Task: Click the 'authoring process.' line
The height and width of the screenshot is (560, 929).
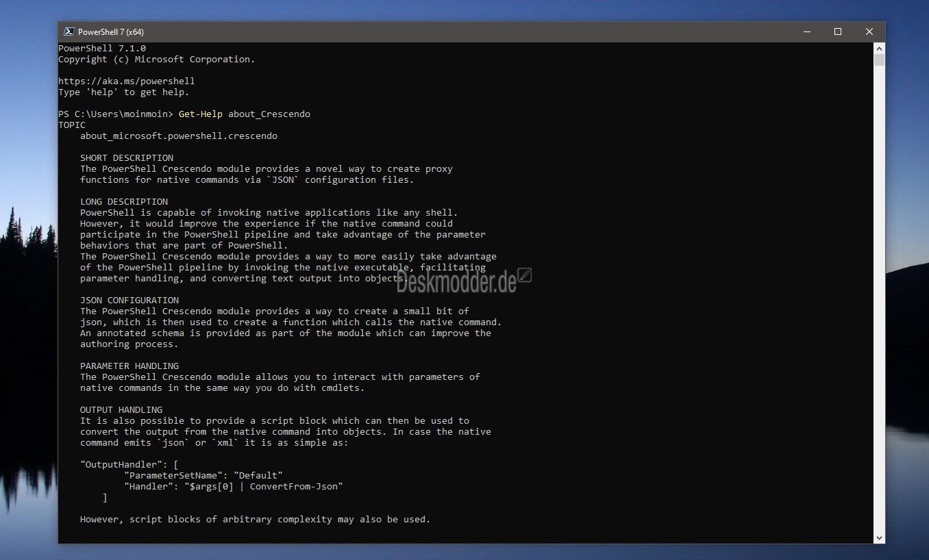Action: 129,344
